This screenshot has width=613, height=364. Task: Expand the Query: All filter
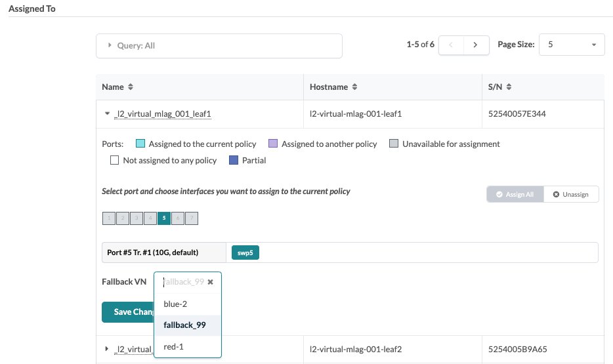click(x=219, y=46)
